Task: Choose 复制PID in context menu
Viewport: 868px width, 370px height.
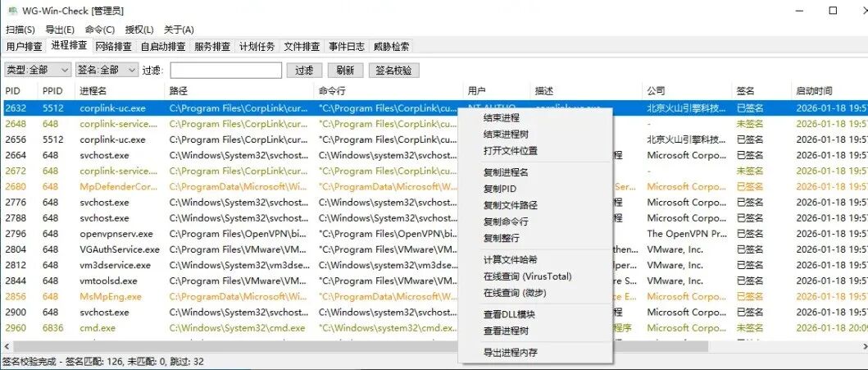Action: point(535,189)
